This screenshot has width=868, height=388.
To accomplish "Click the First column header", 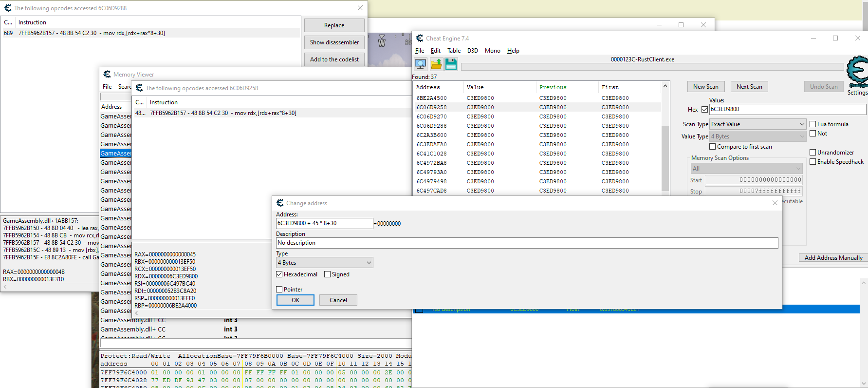I will click(x=629, y=87).
